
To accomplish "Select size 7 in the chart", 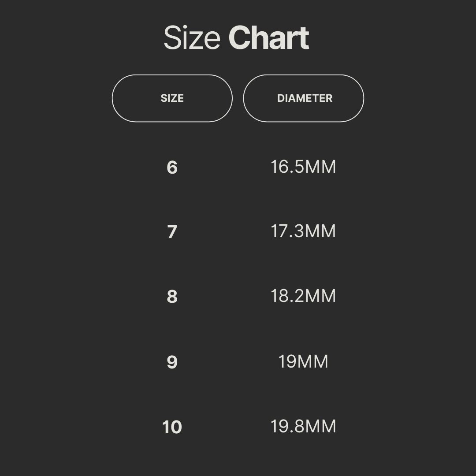I will (x=172, y=232).
